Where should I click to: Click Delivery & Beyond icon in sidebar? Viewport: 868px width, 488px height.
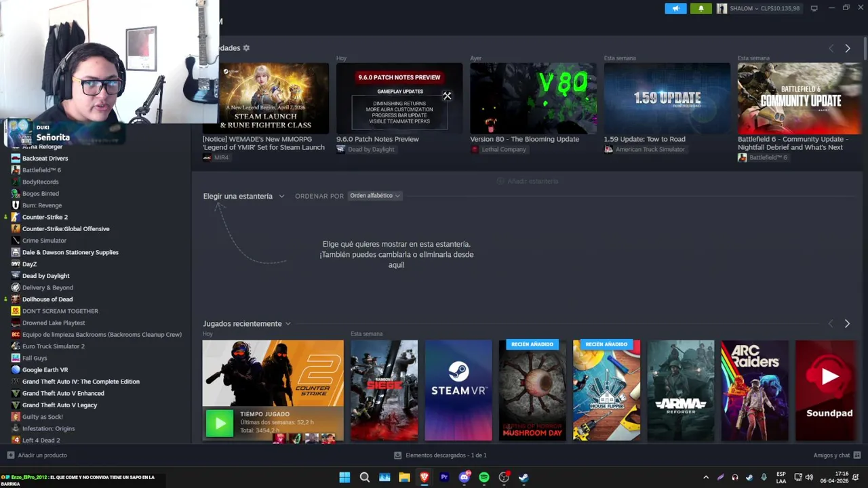pos(16,287)
